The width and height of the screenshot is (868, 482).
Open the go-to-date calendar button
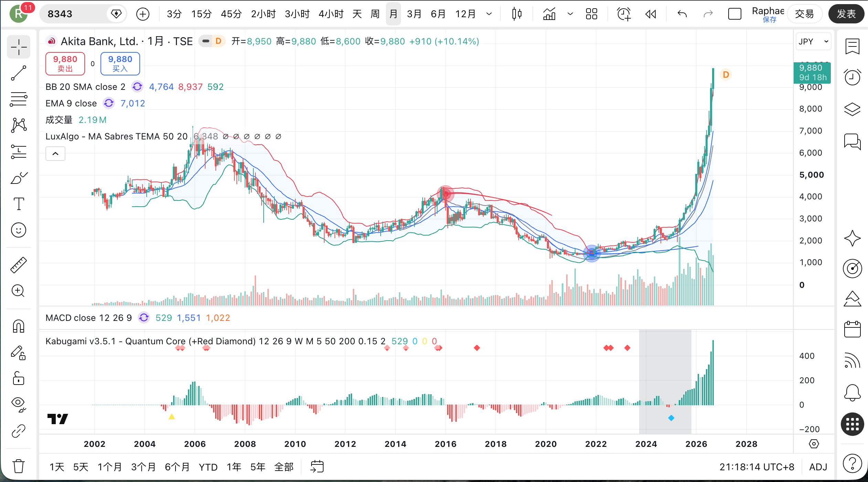317,467
